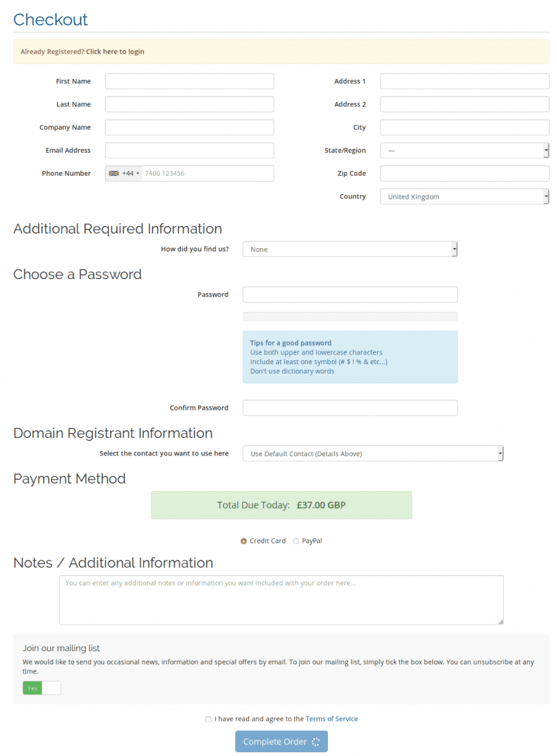Click into the Email Address field
Viewport: 557px width, 756px height.
(x=190, y=151)
